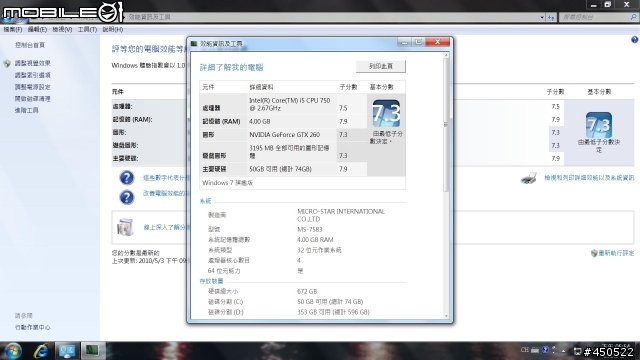Open 檢視和列印詳細效能以及系統資訊 link

click(589, 178)
